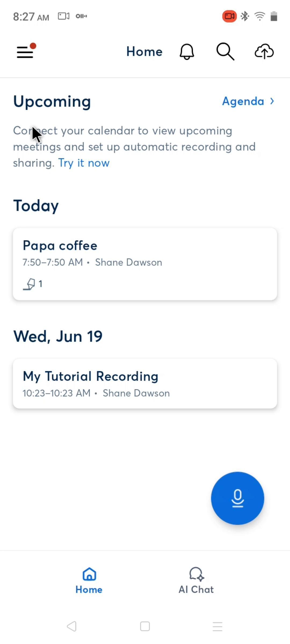Tap the search magnifier icon

225,52
